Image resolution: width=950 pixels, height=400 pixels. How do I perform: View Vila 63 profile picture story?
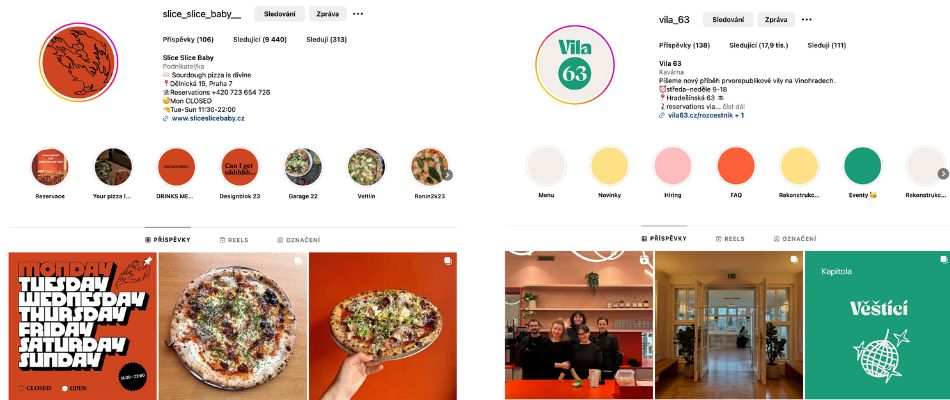point(574,64)
